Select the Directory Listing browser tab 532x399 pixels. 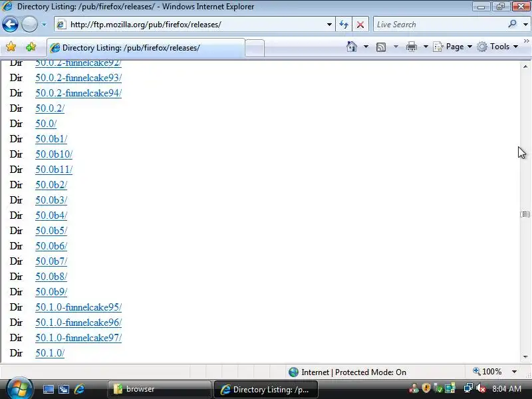point(146,48)
